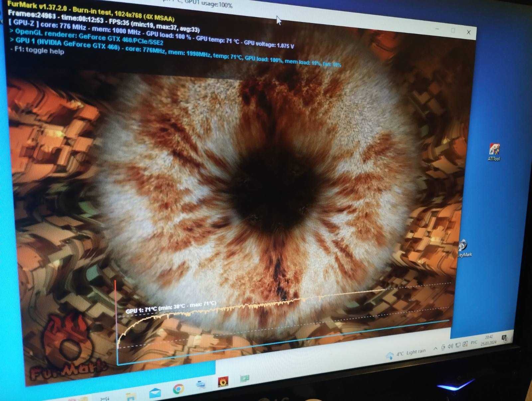532x401 pixels.
Task: Open File Explorer from the taskbar
Action: 131,396
